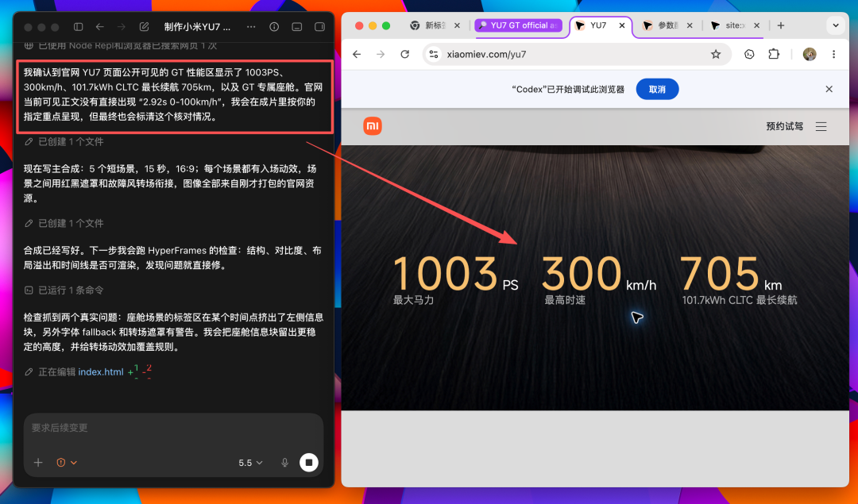Click the Xiaomi MI logo

[x=373, y=126]
